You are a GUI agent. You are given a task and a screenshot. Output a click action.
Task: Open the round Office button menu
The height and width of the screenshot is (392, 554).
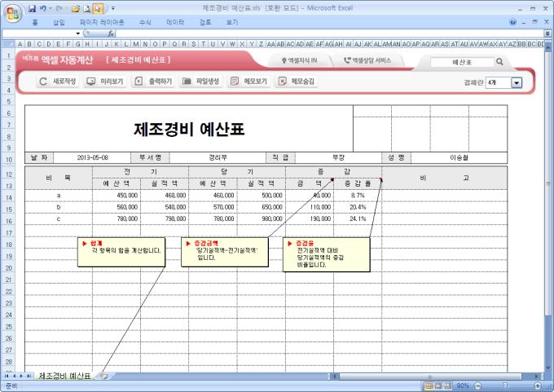click(x=13, y=14)
